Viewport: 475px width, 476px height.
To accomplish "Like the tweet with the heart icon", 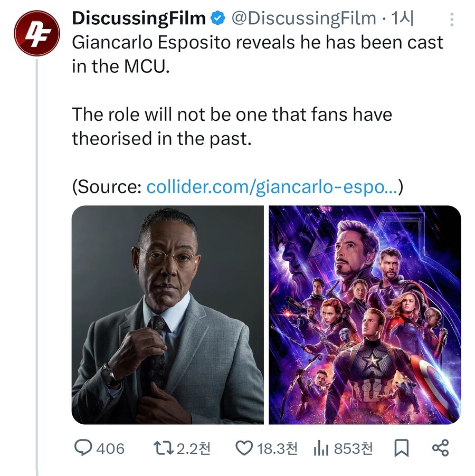I will pyautogui.click(x=244, y=448).
